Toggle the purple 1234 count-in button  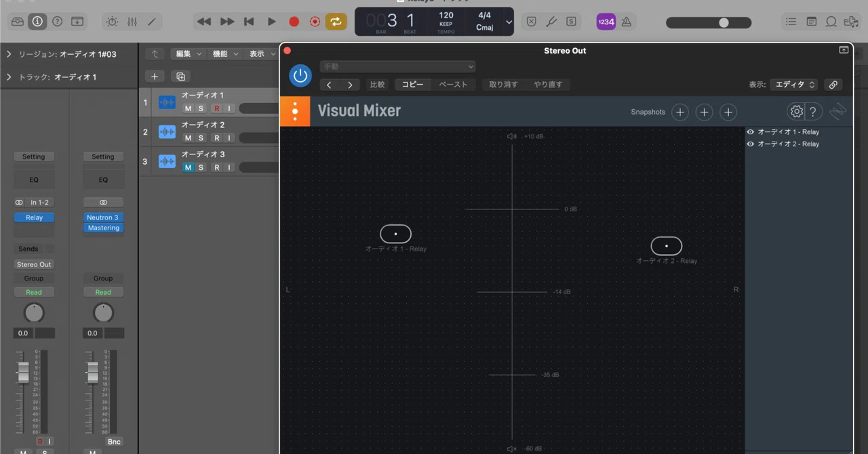click(606, 22)
